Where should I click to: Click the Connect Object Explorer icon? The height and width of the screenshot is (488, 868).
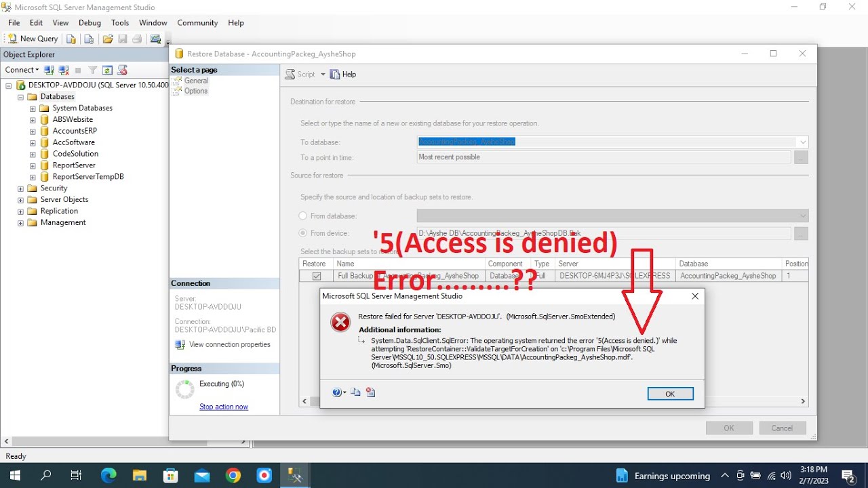49,70
